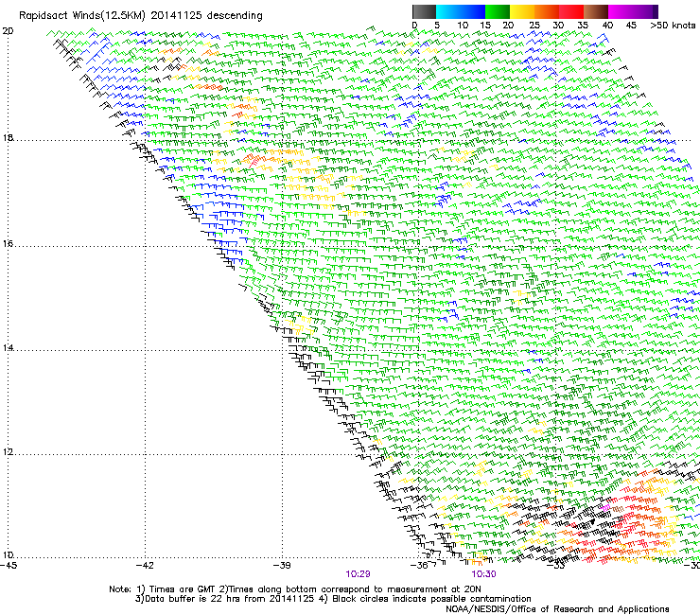Click the legend tick label '25'

pyautogui.click(x=534, y=26)
